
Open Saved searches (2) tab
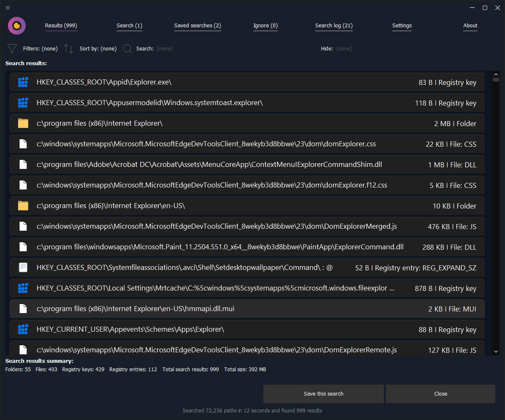coord(197,26)
